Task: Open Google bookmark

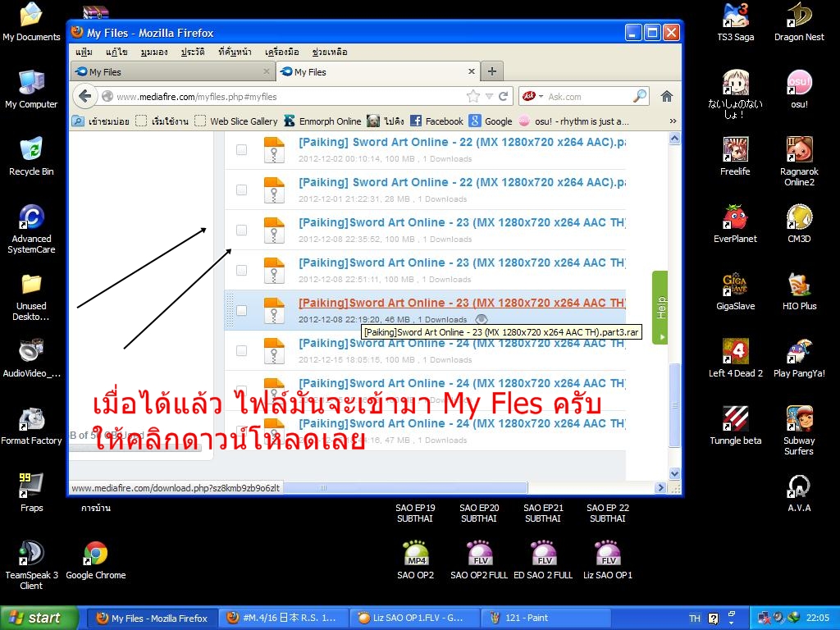Action: coord(491,121)
